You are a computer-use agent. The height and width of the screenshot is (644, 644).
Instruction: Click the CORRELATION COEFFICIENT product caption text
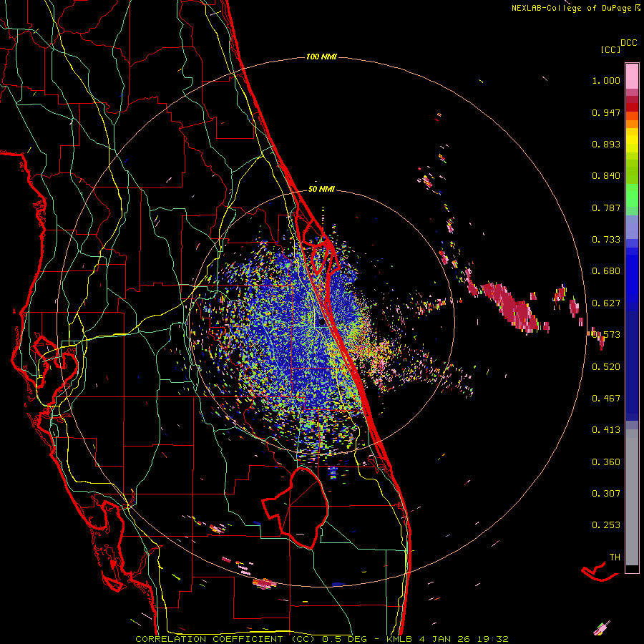[225, 639]
